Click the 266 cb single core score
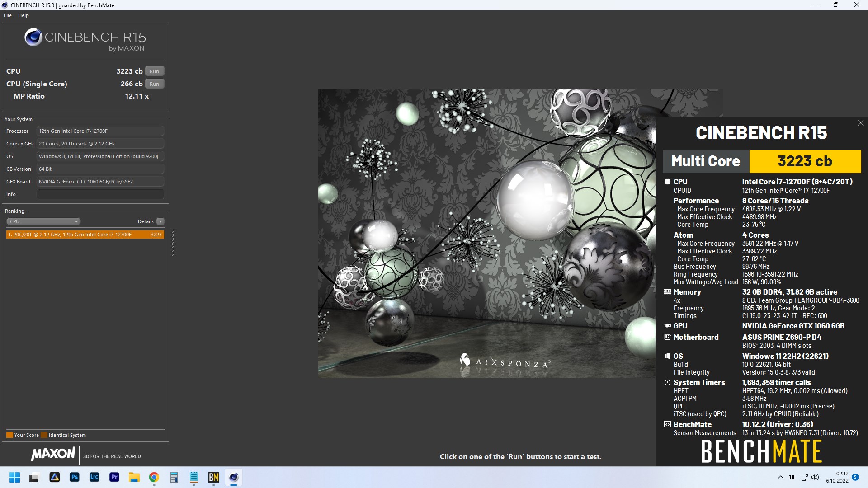This screenshot has width=868, height=488. [132, 84]
